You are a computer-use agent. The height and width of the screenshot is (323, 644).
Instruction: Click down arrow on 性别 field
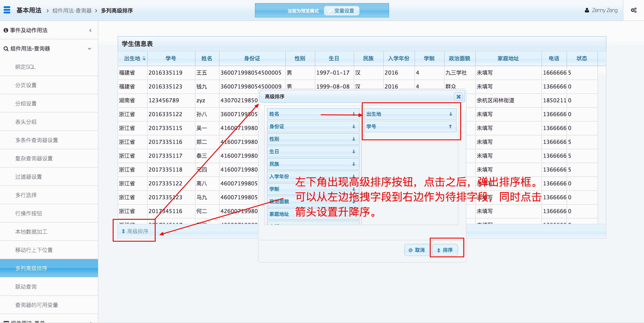(354, 139)
